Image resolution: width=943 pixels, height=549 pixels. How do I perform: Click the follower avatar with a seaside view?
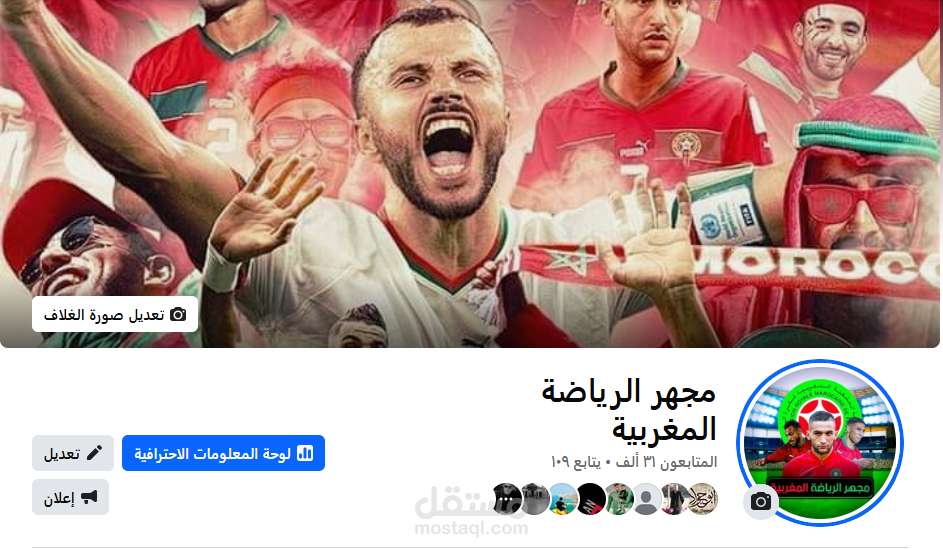tap(562, 499)
